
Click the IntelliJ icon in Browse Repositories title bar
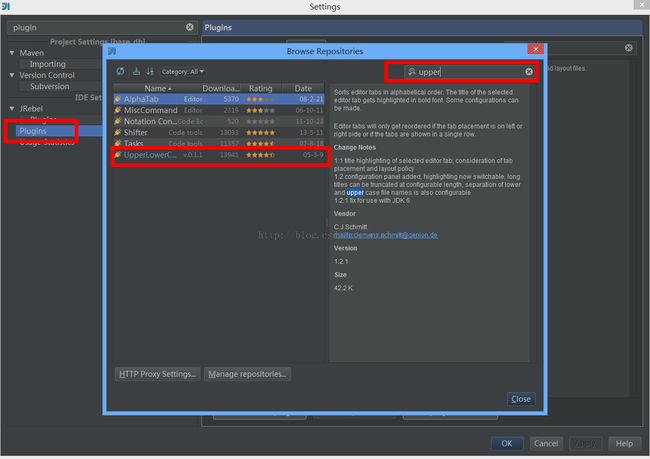(112, 51)
